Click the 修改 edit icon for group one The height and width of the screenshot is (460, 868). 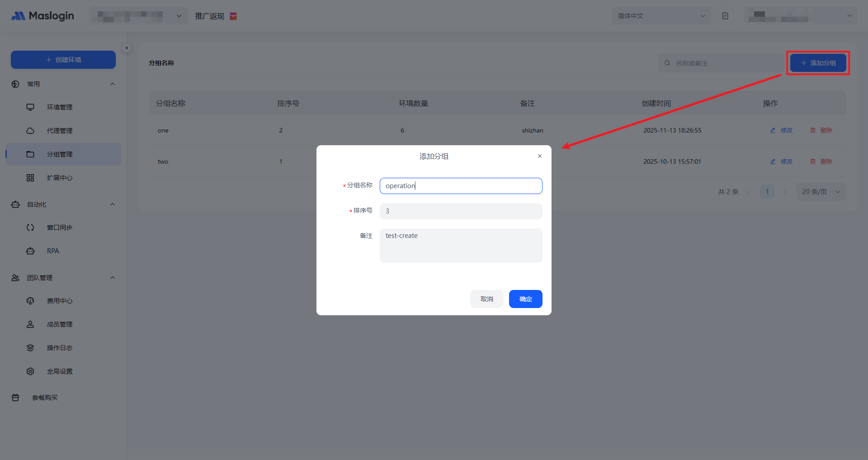pyautogui.click(x=773, y=130)
